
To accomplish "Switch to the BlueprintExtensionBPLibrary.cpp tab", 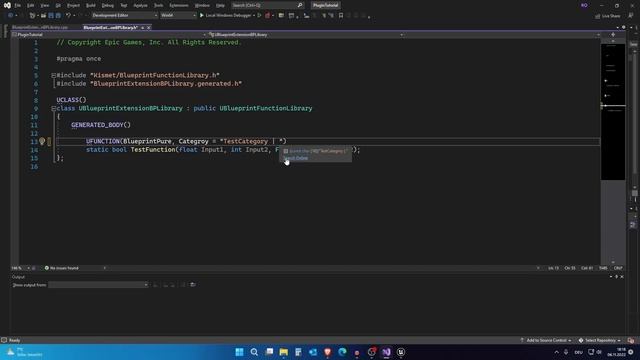I will pyautogui.click(x=40, y=27).
